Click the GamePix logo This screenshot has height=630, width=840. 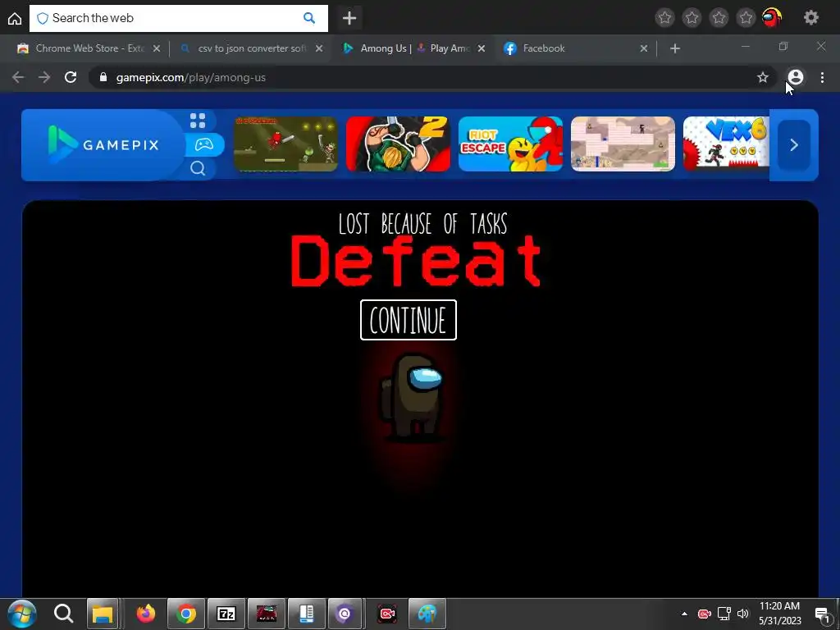pos(104,144)
